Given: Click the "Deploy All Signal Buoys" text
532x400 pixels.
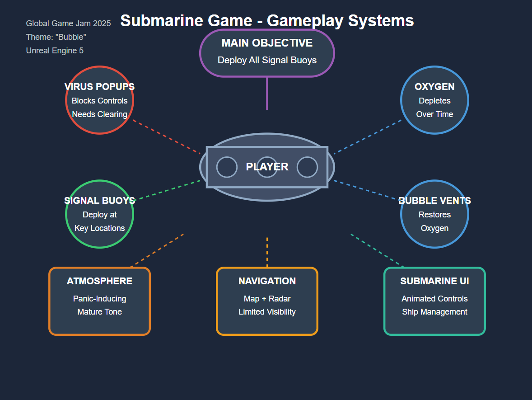Looking at the screenshot, I should click(267, 60).
